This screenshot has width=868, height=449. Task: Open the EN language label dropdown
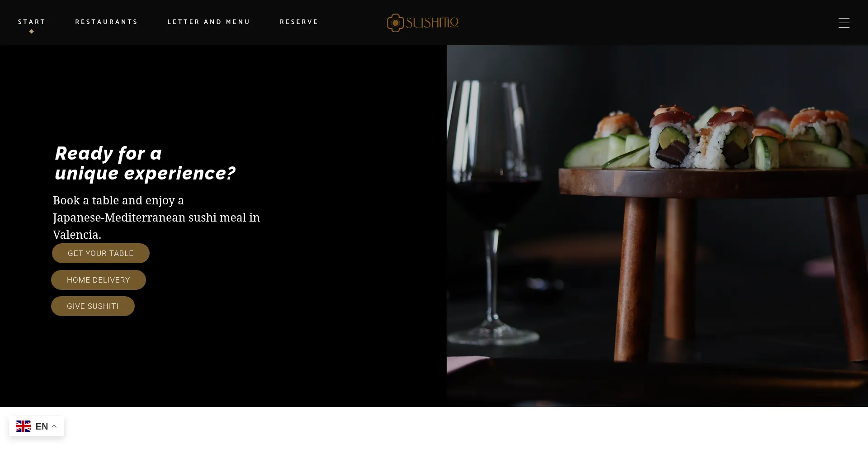[x=42, y=426]
